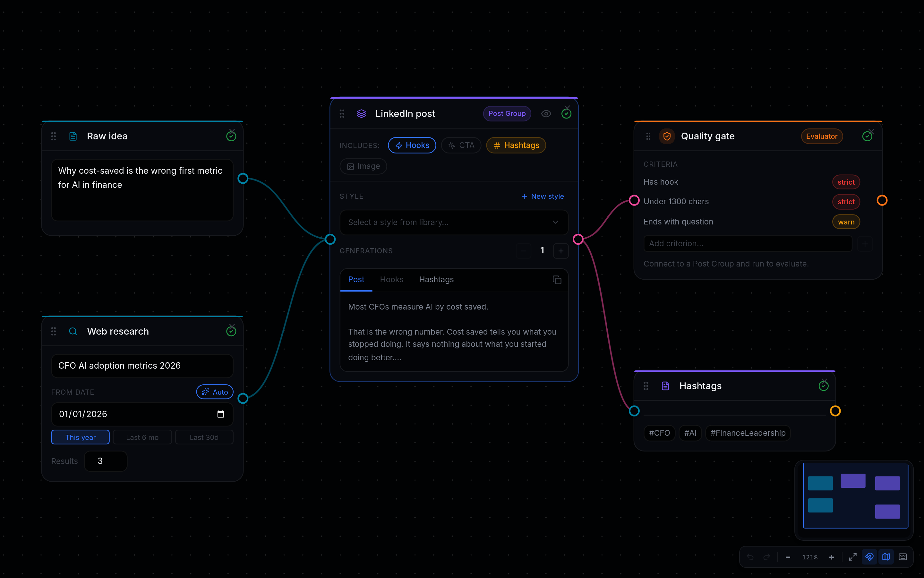Click the #CFO hashtag chip
Image resolution: width=924 pixels, height=578 pixels.
[x=659, y=433]
